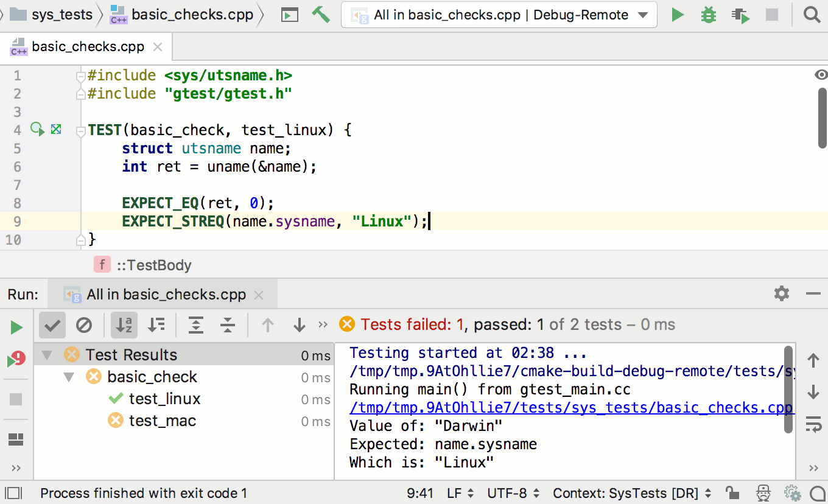The width and height of the screenshot is (828, 504).
Task: Click console up arrow on right side
Action: [x=813, y=360]
